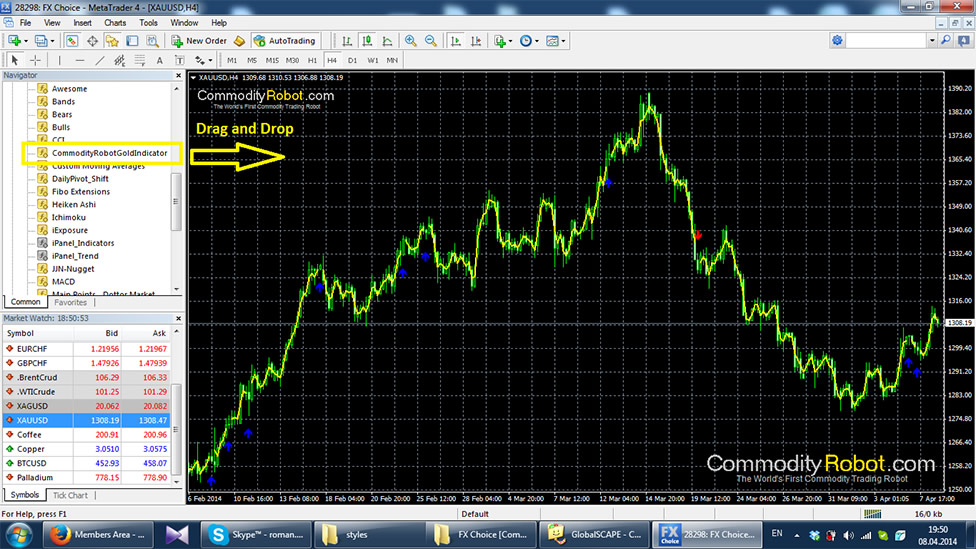Open the Indicators list dropdown icon
The height and width of the screenshot is (549, 976).
coord(502,41)
